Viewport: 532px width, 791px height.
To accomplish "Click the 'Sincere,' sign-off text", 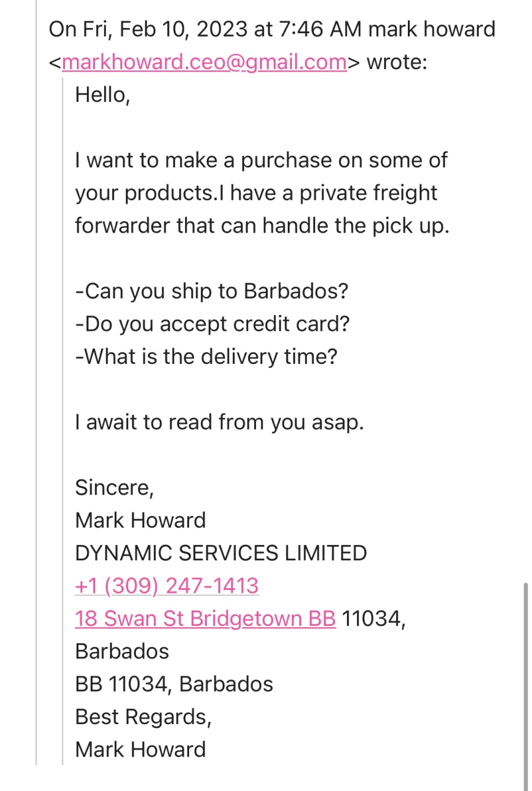I will (x=114, y=487).
